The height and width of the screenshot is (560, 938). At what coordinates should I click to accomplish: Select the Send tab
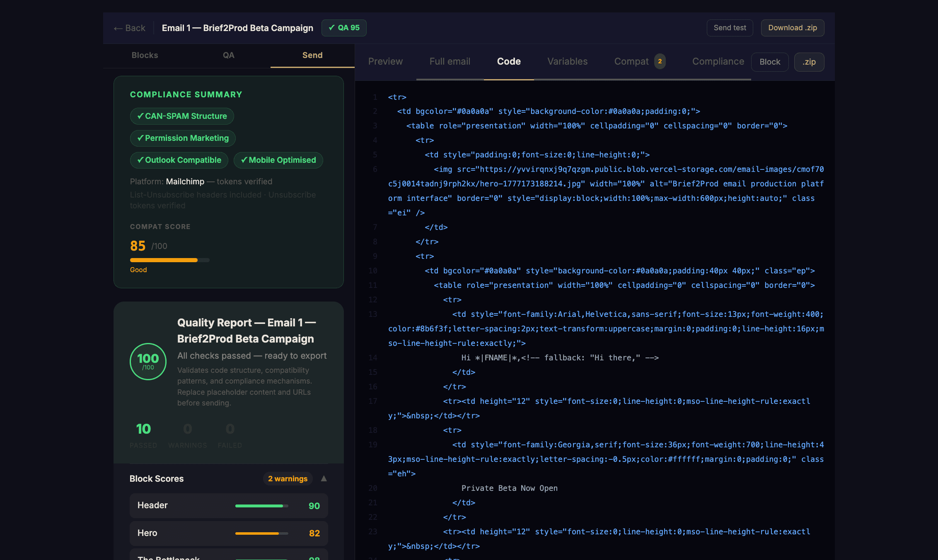coord(312,55)
